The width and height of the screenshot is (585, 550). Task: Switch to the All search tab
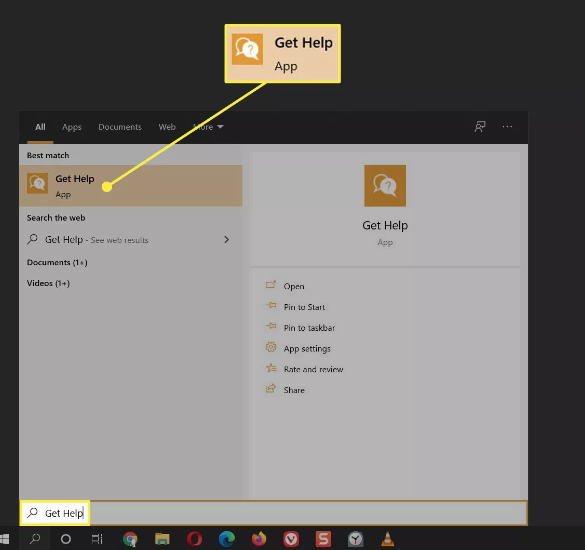[x=40, y=127]
